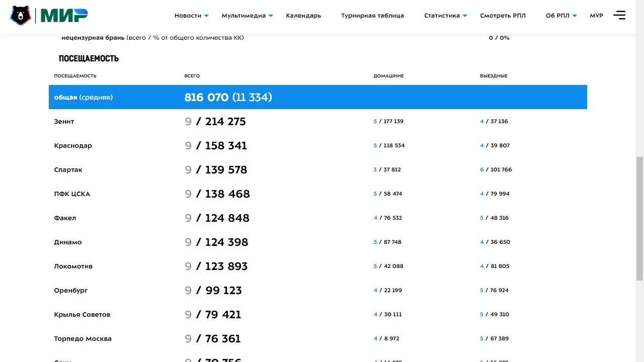Click Крылья Советов total 9 / 79 421
This screenshot has height=362, width=644.
213,314
